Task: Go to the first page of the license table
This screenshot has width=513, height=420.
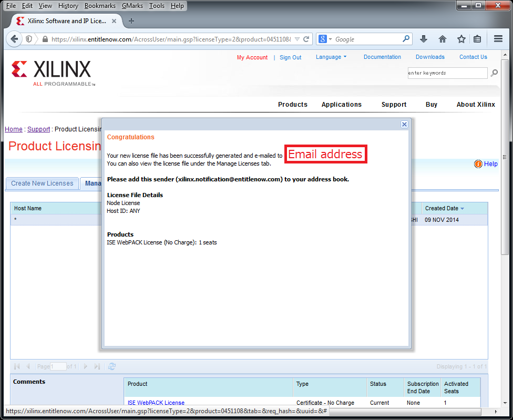Action: [17, 366]
